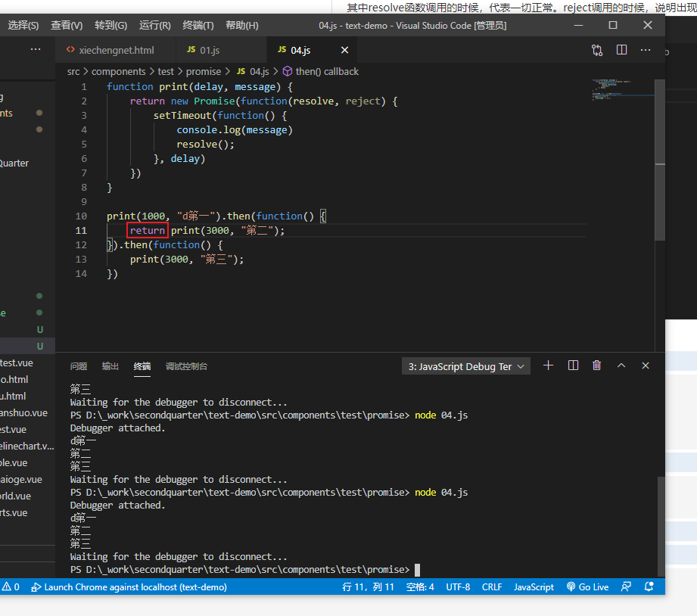Screen dimensions: 697x616
Task: Close the 04.js editor tab
Action: (x=344, y=51)
